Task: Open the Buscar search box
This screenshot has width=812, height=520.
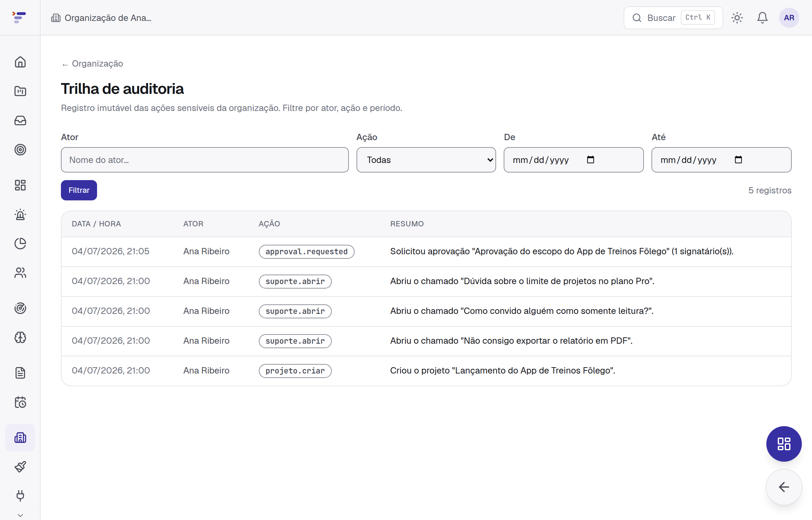Action: click(x=673, y=17)
